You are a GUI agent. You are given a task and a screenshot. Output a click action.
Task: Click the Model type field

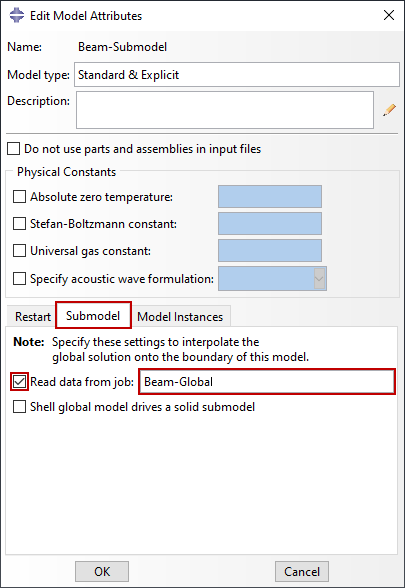tap(237, 75)
